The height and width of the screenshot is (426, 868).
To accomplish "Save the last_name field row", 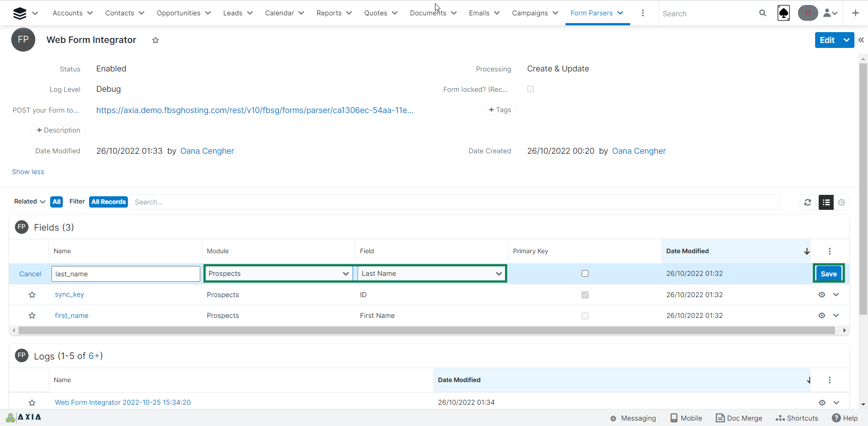I will tap(828, 274).
